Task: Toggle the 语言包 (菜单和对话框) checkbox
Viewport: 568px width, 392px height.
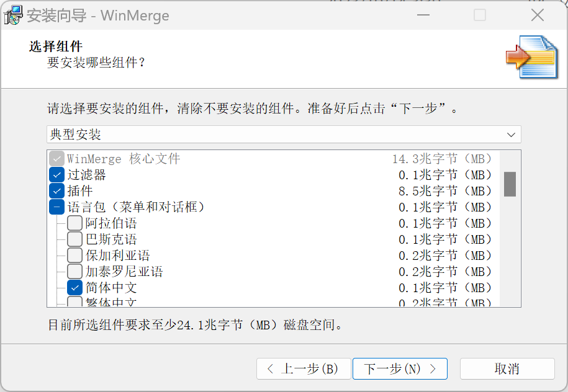Action: pos(56,207)
